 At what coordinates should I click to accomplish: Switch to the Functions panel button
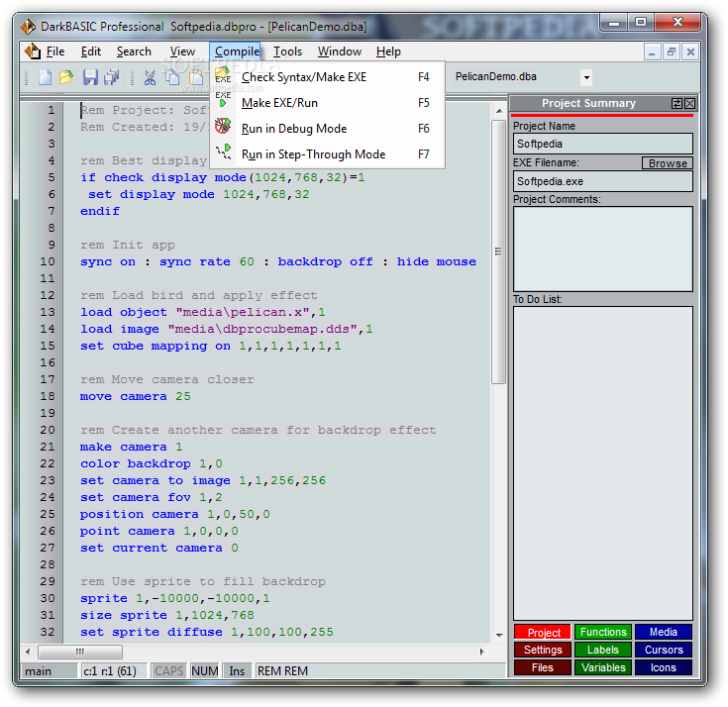coord(603,632)
